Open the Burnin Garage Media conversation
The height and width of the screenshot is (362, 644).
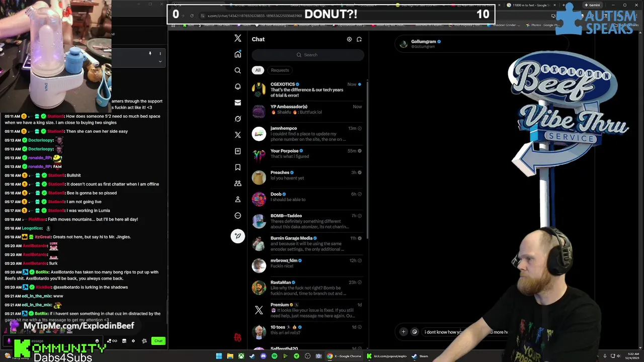pos(308,244)
